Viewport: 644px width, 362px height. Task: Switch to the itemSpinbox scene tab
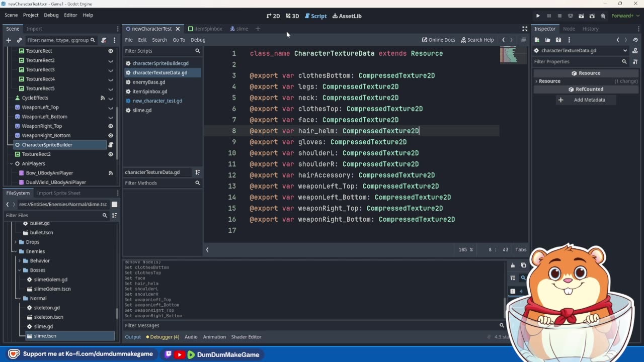tap(205, 29)
